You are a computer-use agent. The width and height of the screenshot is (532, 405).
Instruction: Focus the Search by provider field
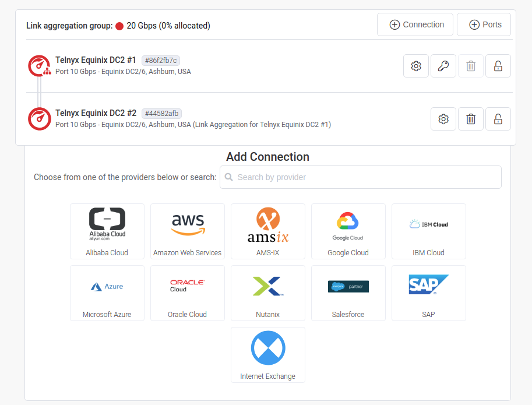coord(360,177)
